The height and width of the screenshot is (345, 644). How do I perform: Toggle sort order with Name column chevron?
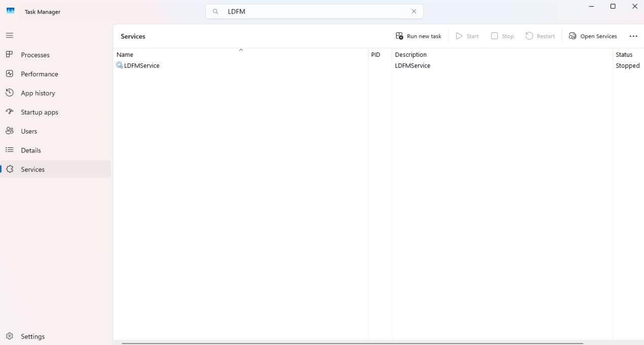click(x=241, y=50)
